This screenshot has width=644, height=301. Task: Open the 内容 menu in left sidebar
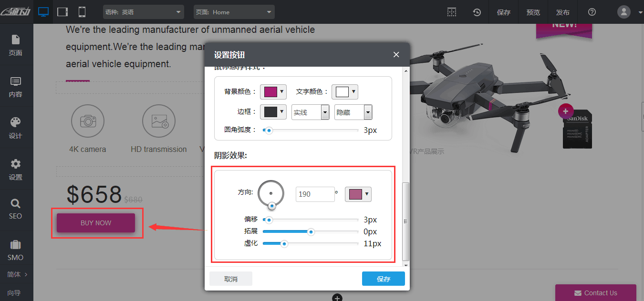click(16, 87)
